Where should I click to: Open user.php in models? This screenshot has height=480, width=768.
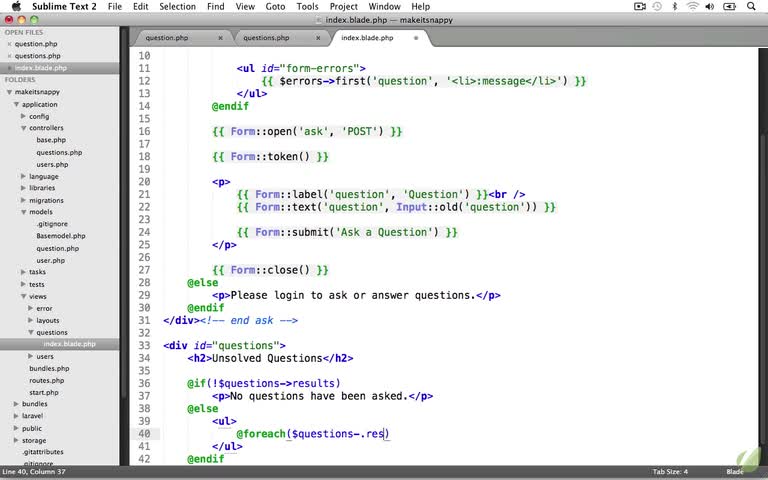coord(50,261)
